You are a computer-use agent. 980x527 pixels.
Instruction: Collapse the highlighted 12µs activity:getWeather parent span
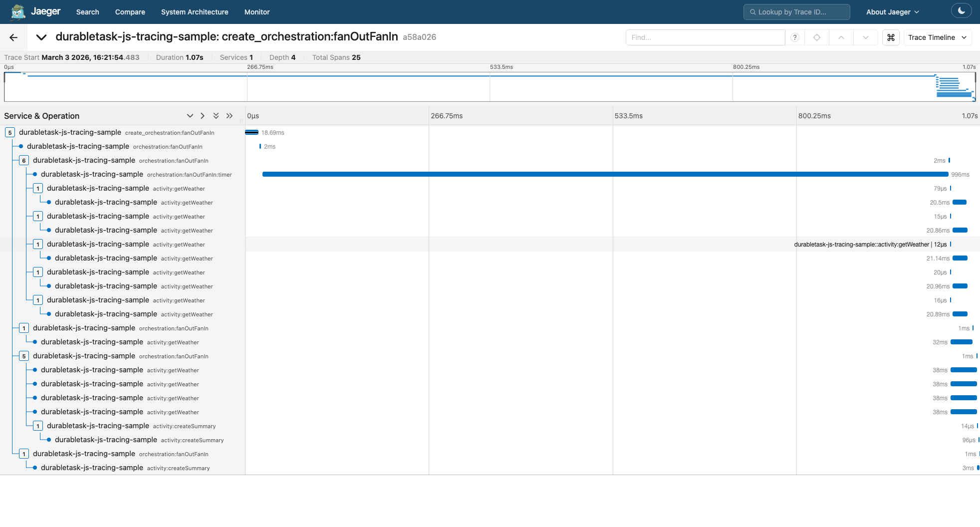pyautogui.click(x=38, y=245)
